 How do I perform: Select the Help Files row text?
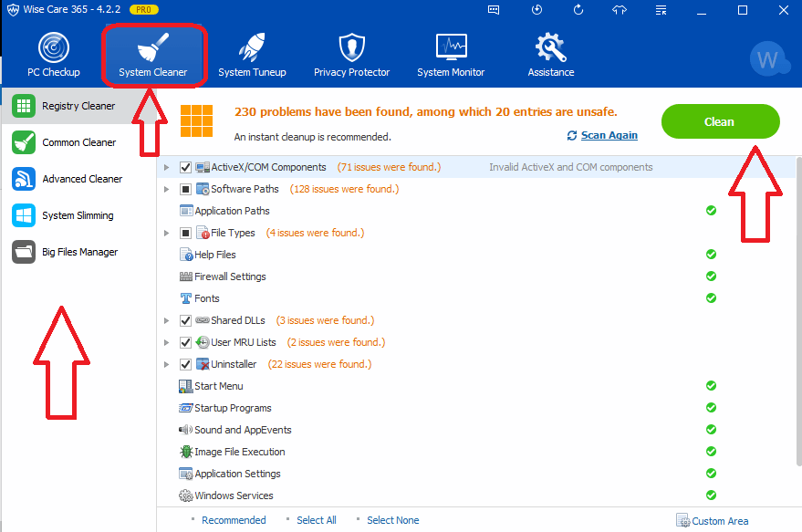click(x=215, y=255)
